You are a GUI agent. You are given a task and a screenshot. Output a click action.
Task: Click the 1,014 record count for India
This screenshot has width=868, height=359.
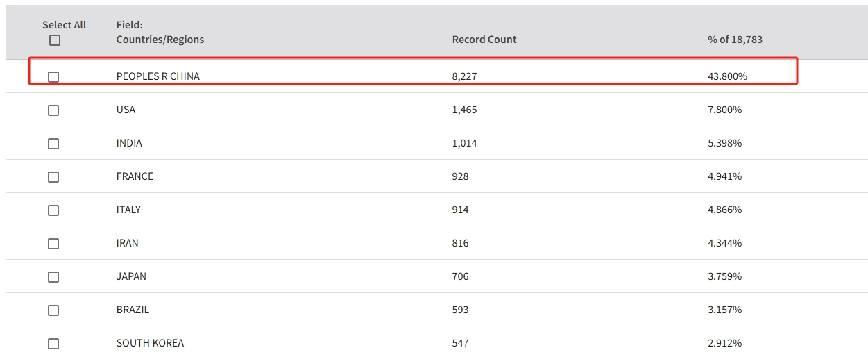coord(464,143)
